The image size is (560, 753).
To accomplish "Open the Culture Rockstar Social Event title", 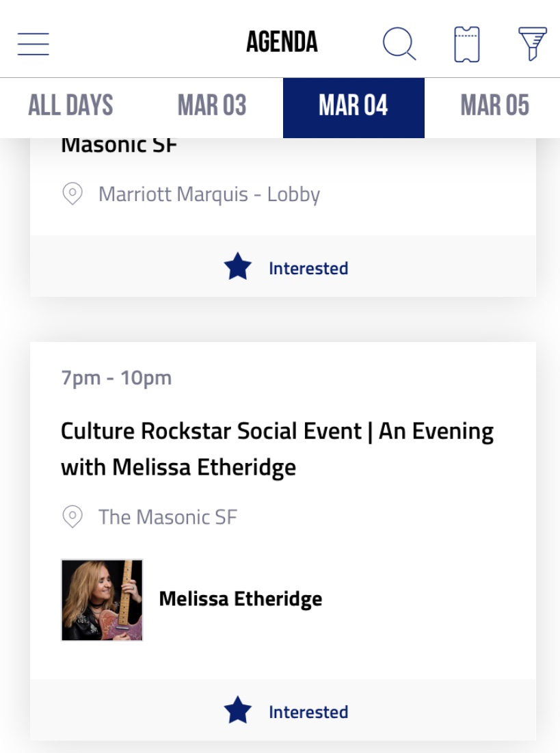I will 277,449.
